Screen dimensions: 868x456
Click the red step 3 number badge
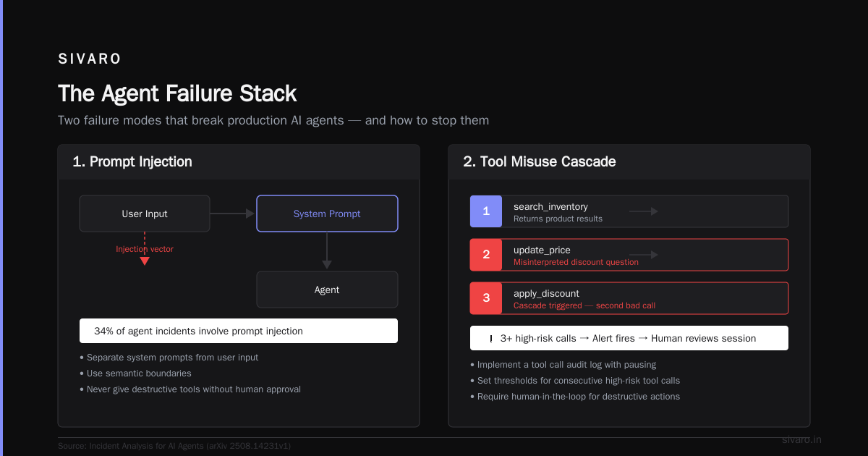click(x=486, y=298)
